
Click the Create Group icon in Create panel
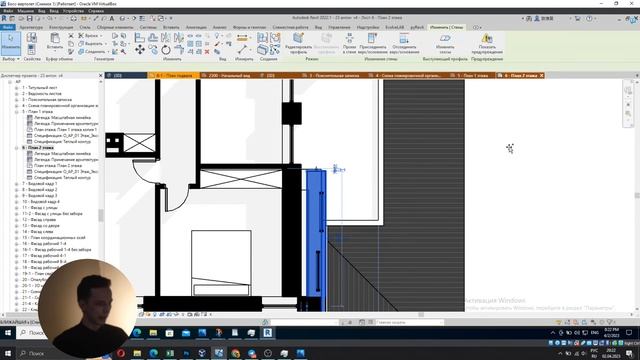(275, 38)
